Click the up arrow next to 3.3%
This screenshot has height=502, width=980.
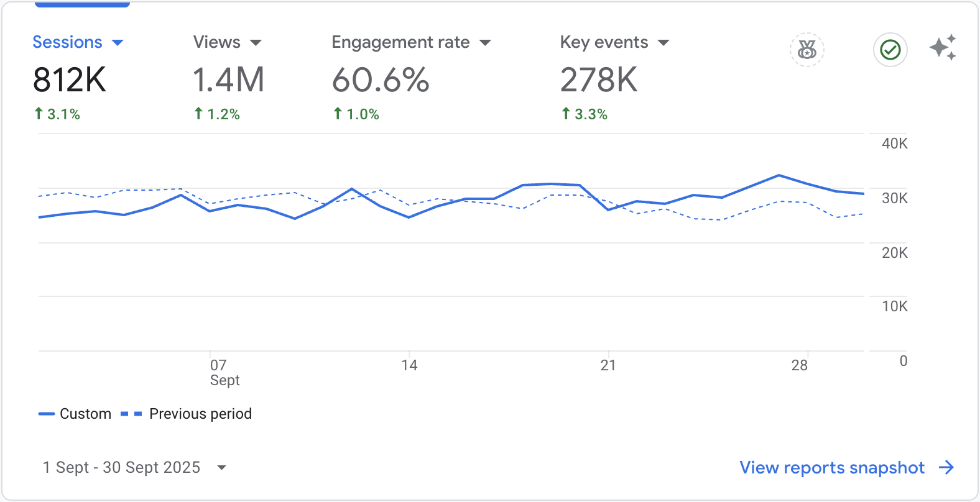coord(565,113)
